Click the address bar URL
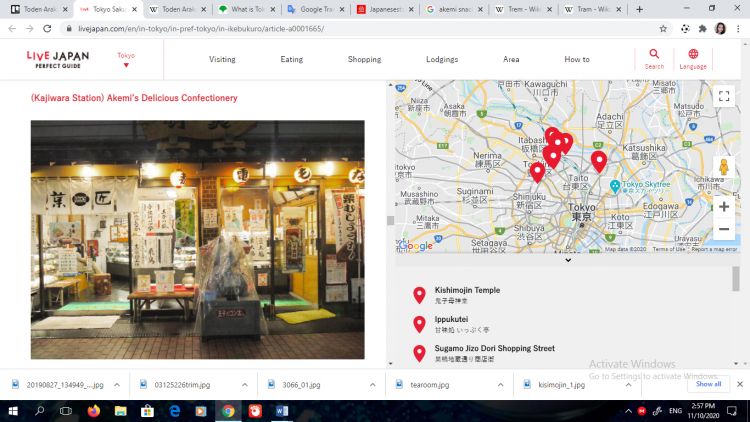 (201, 29)
